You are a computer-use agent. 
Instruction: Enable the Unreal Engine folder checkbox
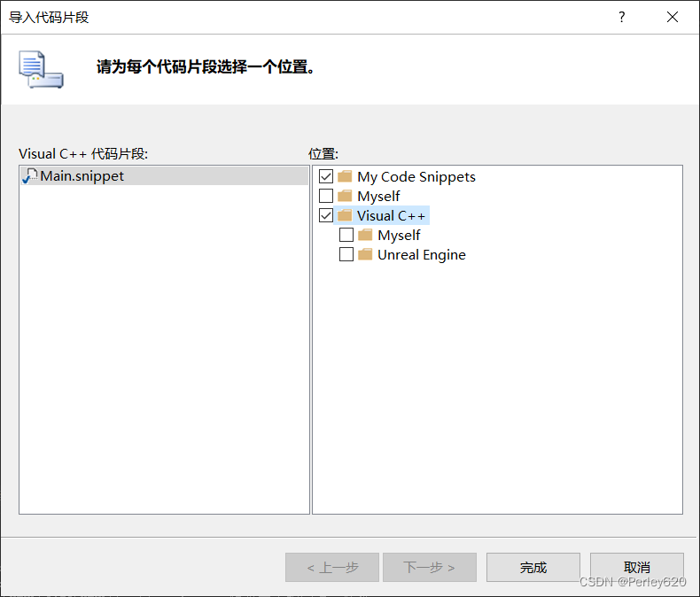(x=346, y=254)
